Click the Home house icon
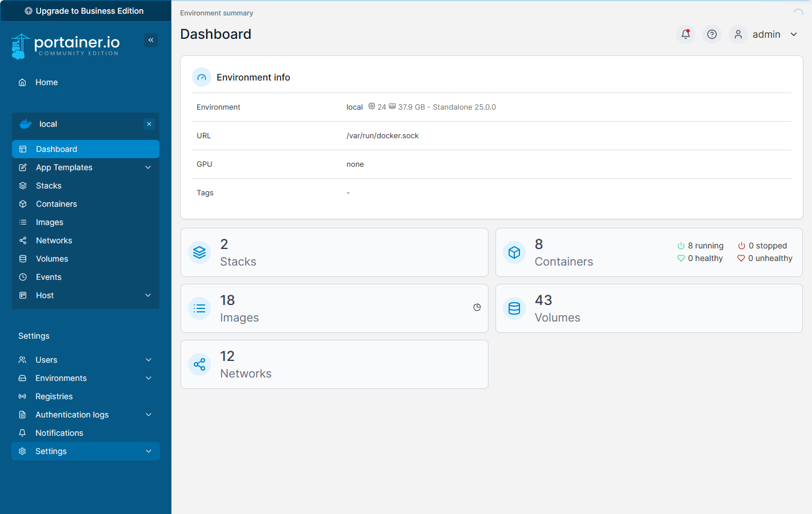The width and height of the screenshot is (812, 514). point(22,82)
